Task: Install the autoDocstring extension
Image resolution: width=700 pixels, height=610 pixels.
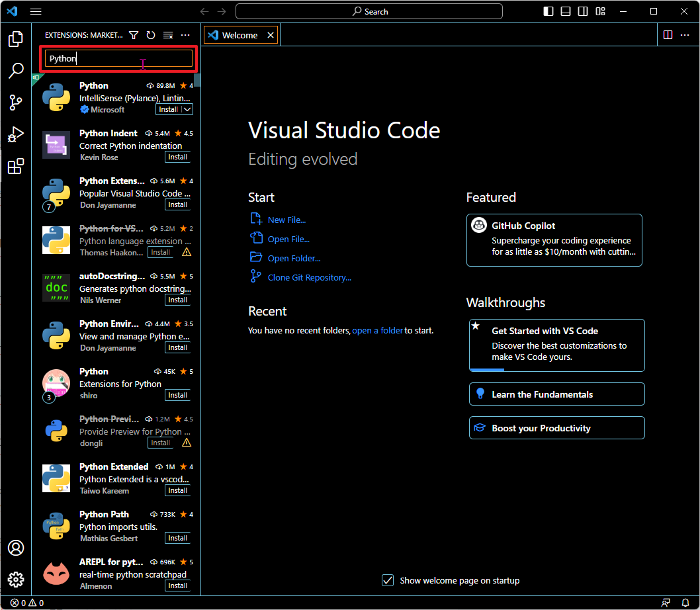Action: pyautogui.click(x=178, y=300)
